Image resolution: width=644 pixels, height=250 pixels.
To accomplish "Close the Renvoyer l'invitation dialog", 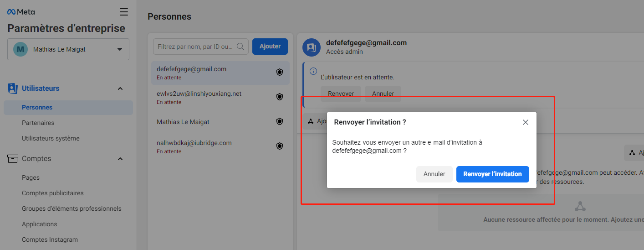I will pos(526,122).
